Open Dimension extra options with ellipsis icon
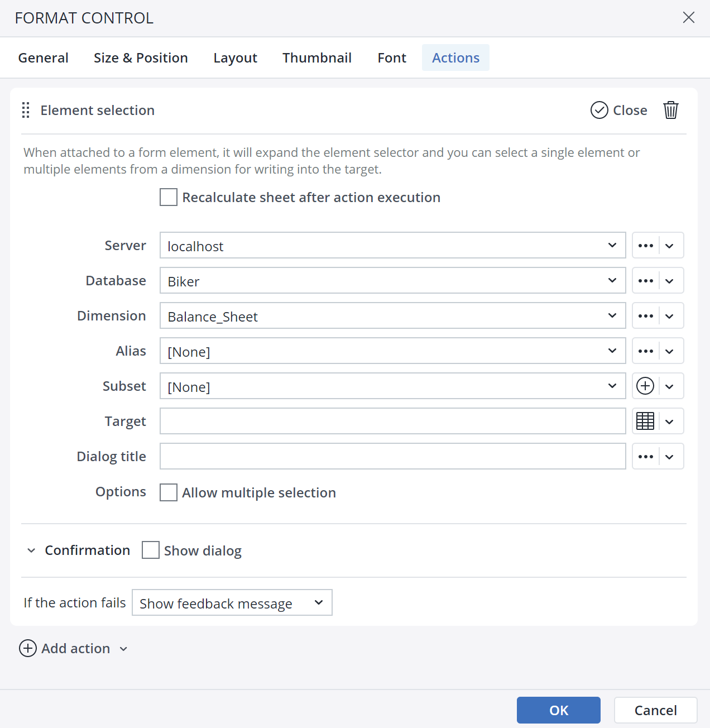 [x=646, y=315]
